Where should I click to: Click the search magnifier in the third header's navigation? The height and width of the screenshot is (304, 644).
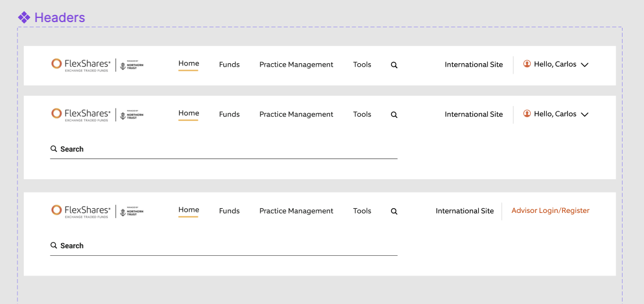click(x=394, y=212)
